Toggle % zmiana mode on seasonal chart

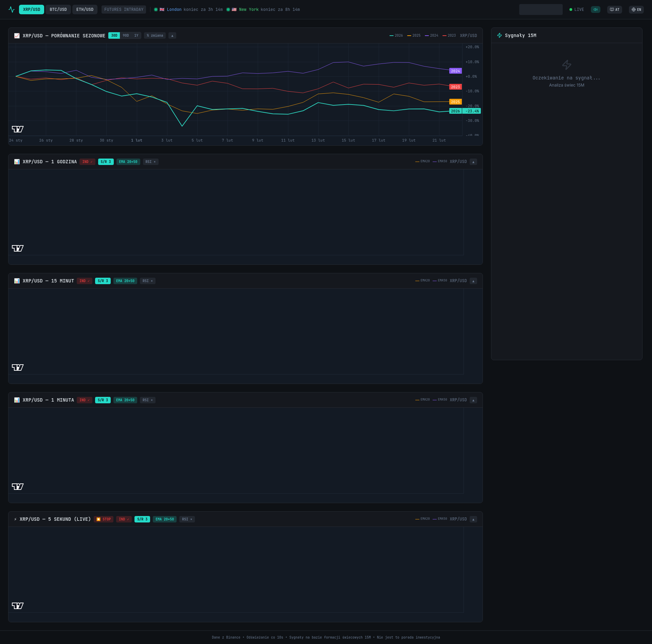(x=155, y=36)
